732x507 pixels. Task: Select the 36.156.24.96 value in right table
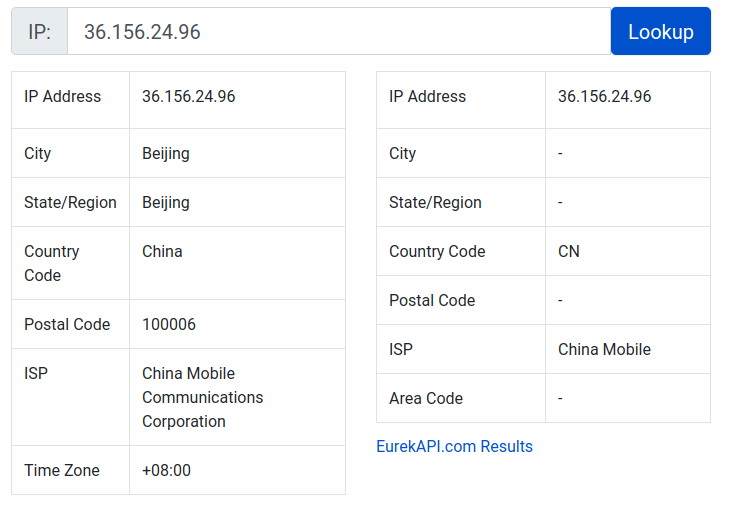tap(604, 97)
